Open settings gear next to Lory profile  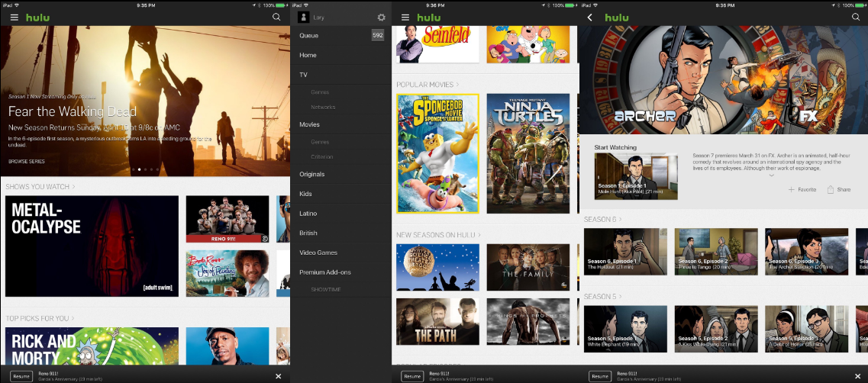point(381,17)
